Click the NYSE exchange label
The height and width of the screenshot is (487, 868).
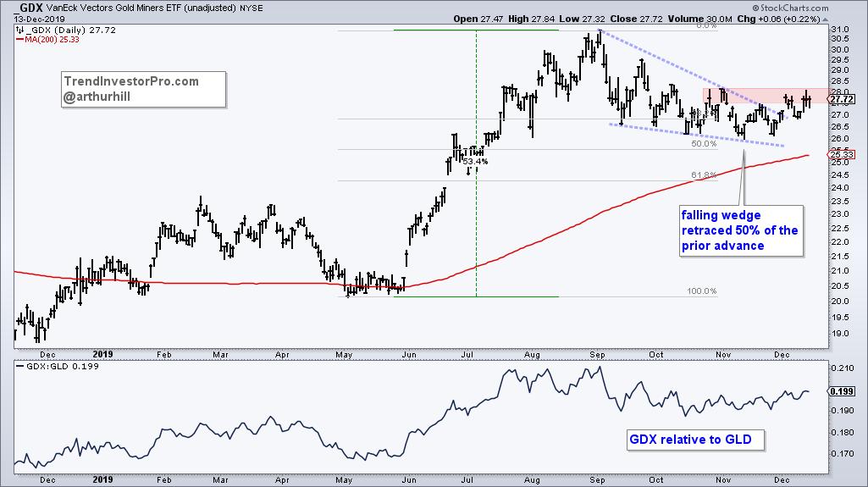pyautogui.click(x=252, y=8)
